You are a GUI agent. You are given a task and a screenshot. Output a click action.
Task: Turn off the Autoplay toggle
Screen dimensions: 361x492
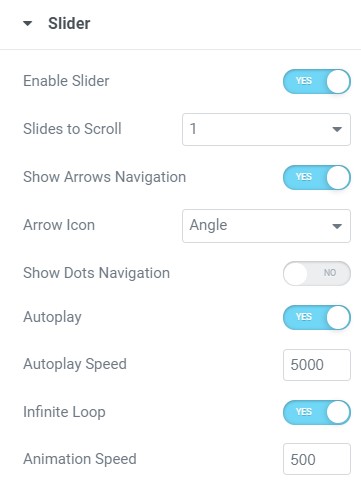point(317,317)
